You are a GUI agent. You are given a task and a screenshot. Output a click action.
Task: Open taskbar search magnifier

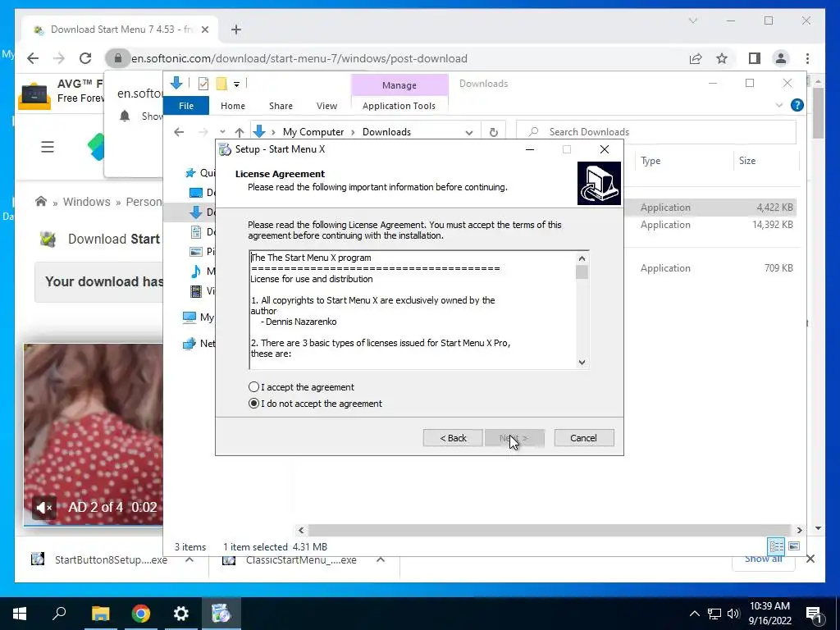pyautogui.click(x=59, y=614)
